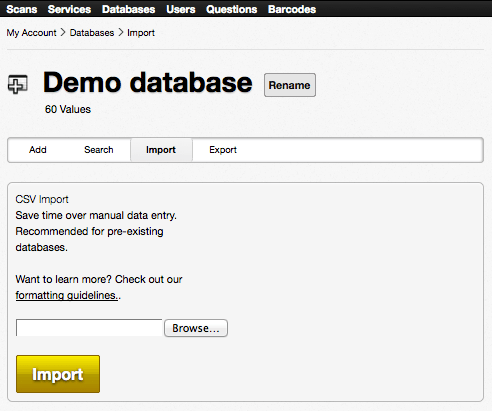The width and height of the screenshot is (492, 411).
Task: Open the Services menu
Action: [69, 9]
